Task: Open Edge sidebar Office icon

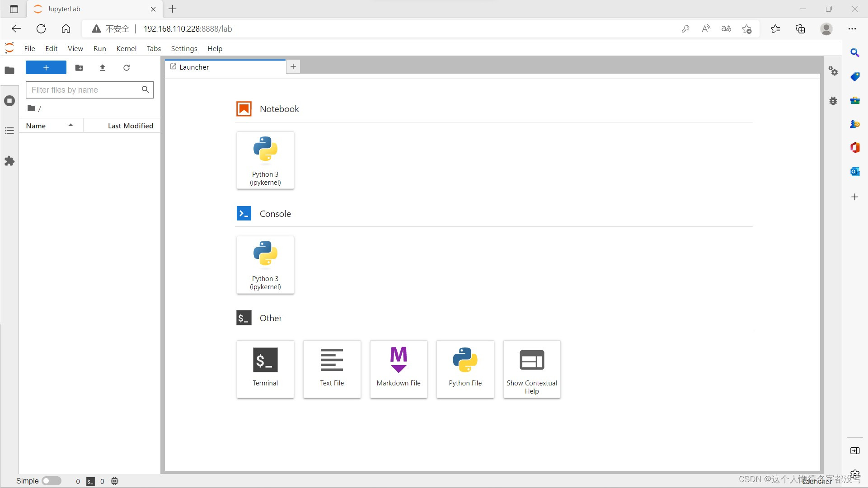Action: 855,147
